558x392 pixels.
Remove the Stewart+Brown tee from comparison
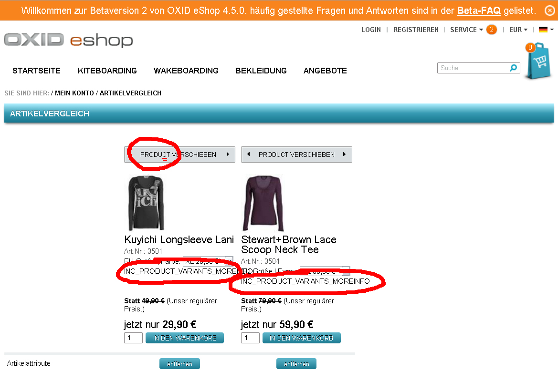[296, 364]
